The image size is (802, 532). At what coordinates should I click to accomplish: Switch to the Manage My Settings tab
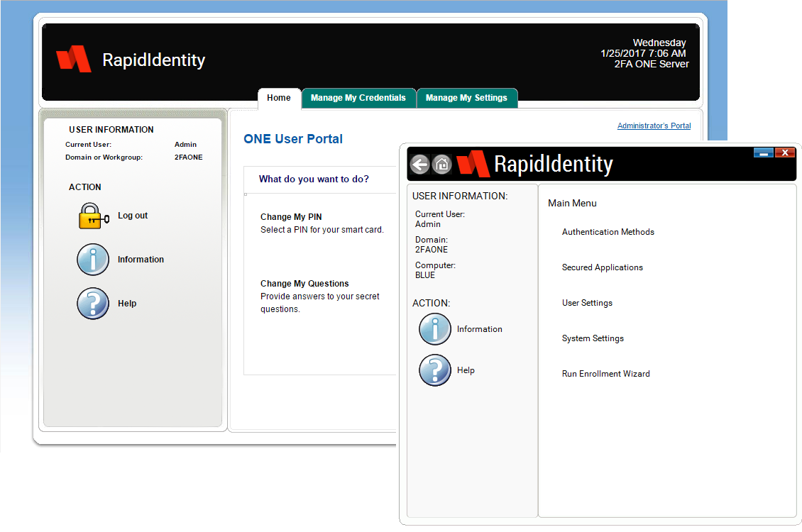[x=467, y=98]
